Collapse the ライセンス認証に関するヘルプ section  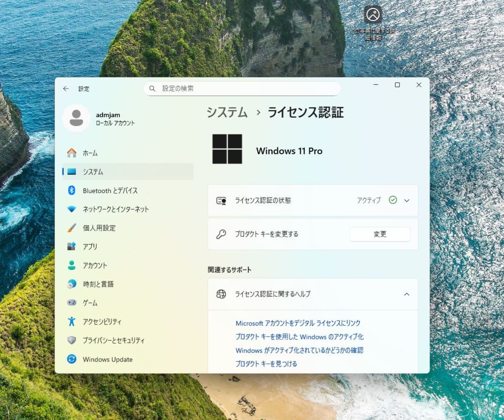click(406, 294)
